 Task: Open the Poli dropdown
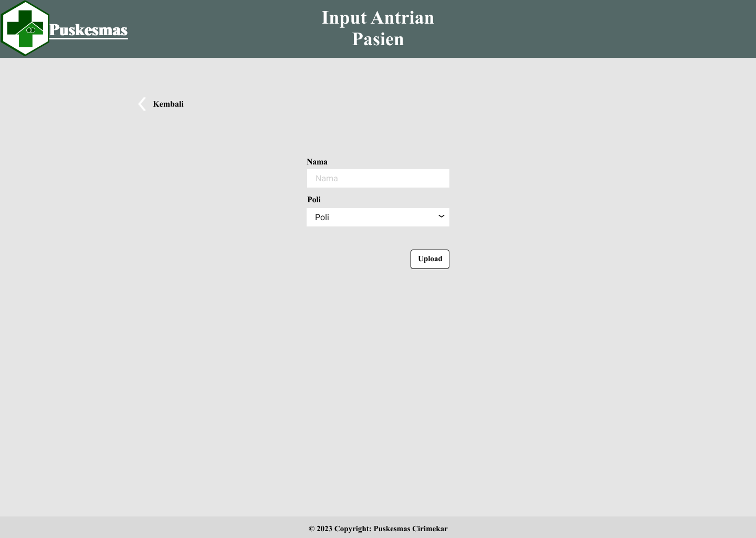click(x=378, y=217)
